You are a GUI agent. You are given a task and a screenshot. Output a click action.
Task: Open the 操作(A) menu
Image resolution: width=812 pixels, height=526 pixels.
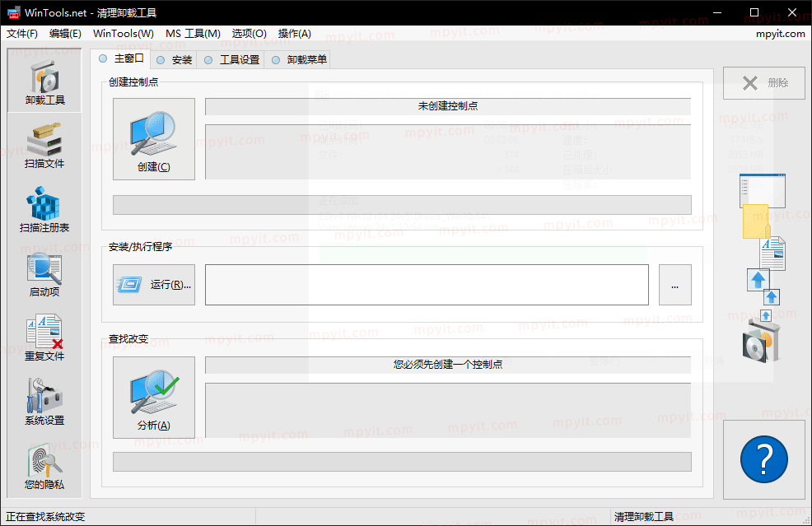pyautogui.click(x=295, y=34)
